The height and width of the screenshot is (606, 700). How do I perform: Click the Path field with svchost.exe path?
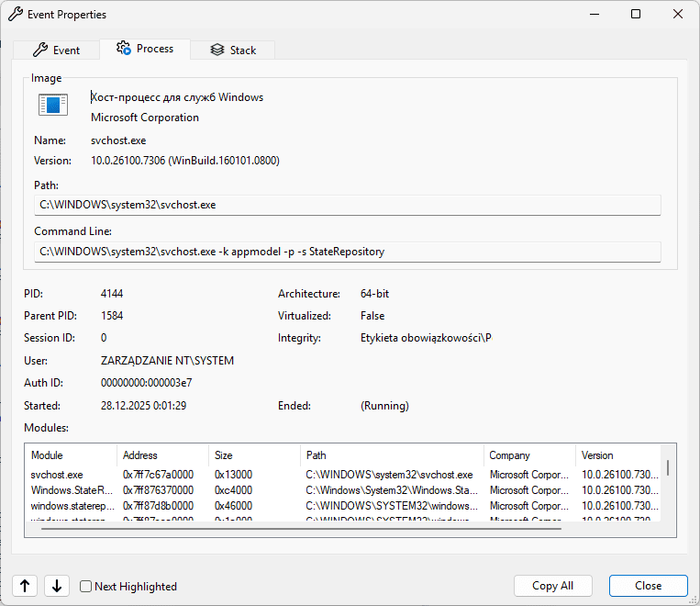348,205
